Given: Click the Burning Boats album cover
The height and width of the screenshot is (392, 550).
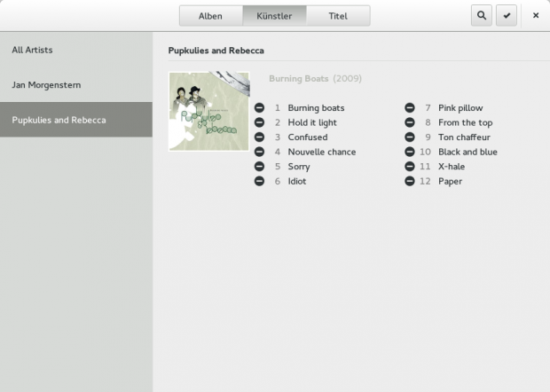Looking at the screenshot, I should (208, 111).
